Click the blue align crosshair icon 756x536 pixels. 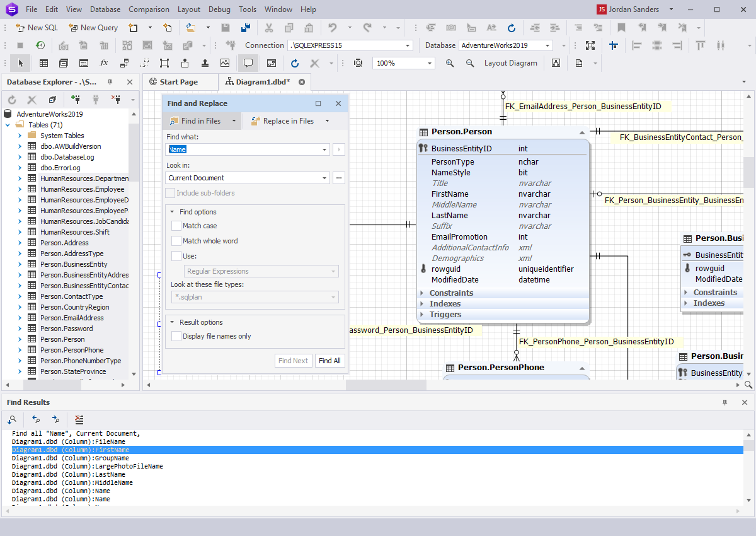[x=613, y=45]
